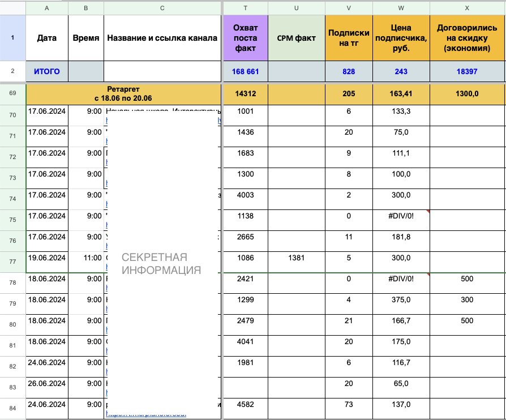Click total reach cell '168 661'
The height and width of the screenshot is (420, 506).
tap(246, 71)
